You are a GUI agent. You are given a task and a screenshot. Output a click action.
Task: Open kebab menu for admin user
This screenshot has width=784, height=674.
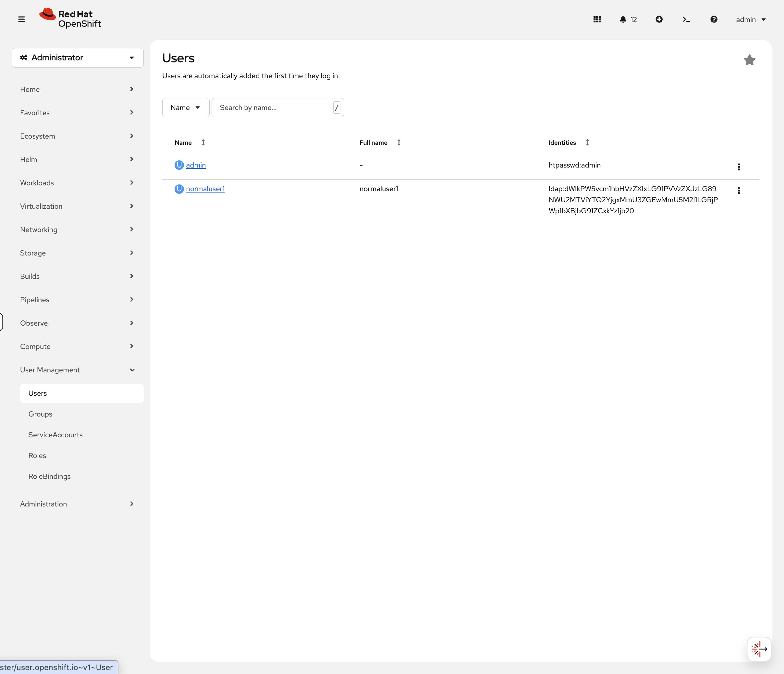(x=739, y=167)
